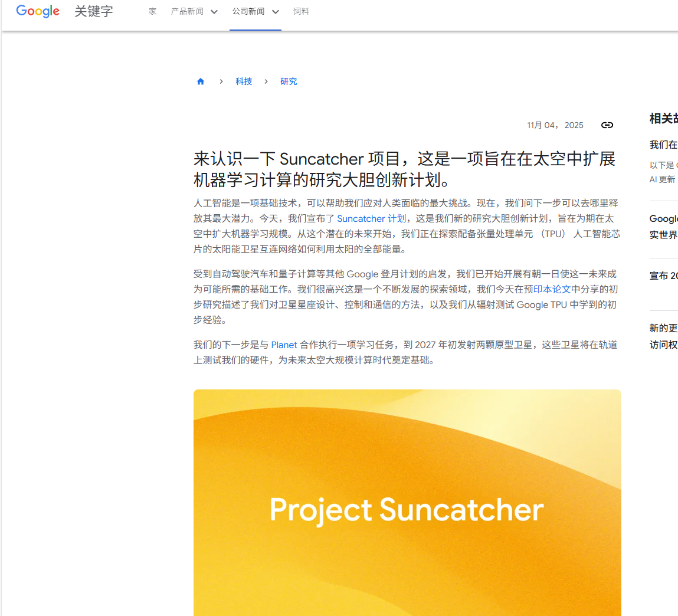Open the related story starting with 我们在
678x616 pixels.
[x=663, y=145]
